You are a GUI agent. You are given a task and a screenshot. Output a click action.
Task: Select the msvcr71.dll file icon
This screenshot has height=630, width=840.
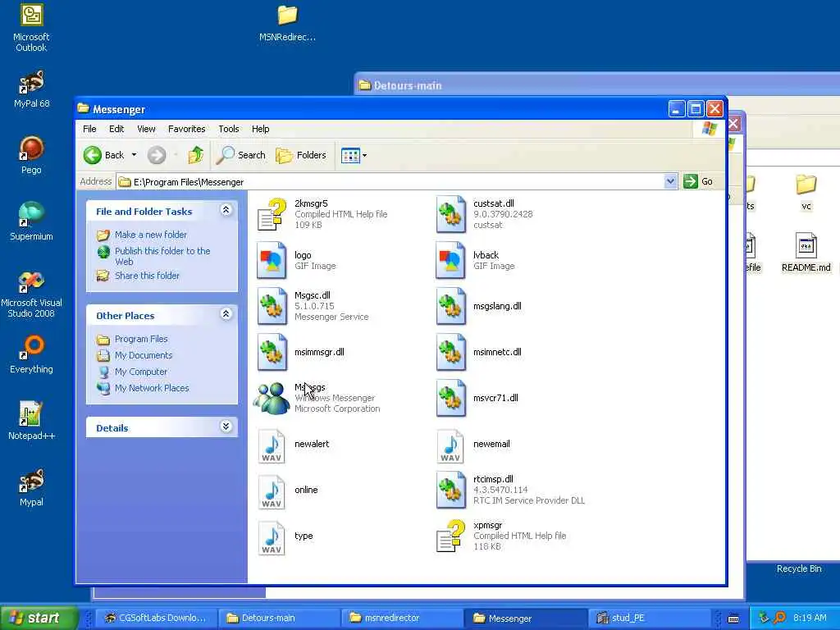(x=450, y=398)
